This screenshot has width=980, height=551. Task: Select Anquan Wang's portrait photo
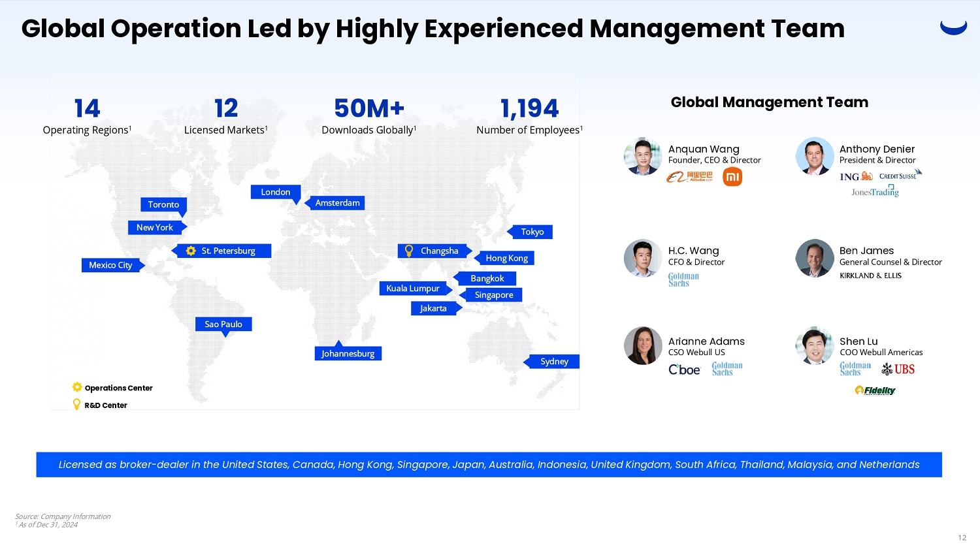point(643,156)
